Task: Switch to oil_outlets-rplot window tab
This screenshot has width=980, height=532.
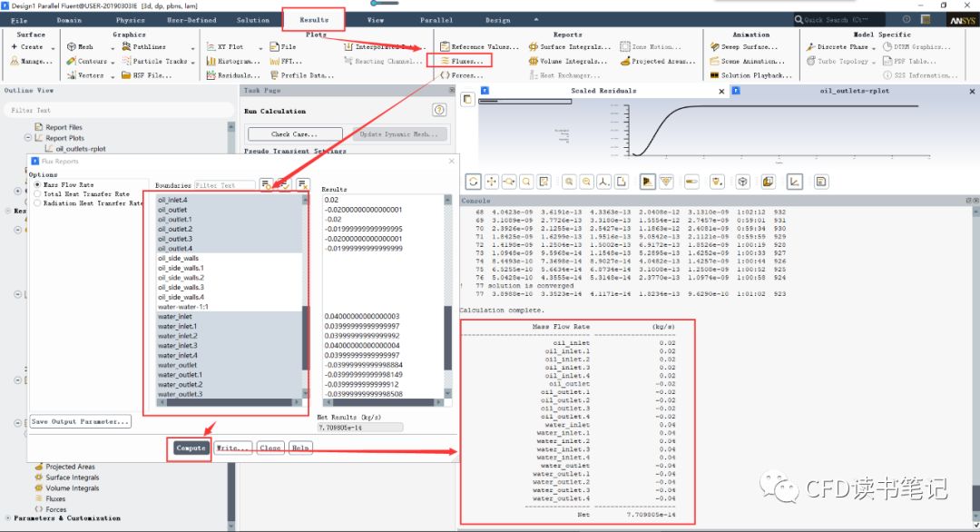Action: click(x=854, y=91)
